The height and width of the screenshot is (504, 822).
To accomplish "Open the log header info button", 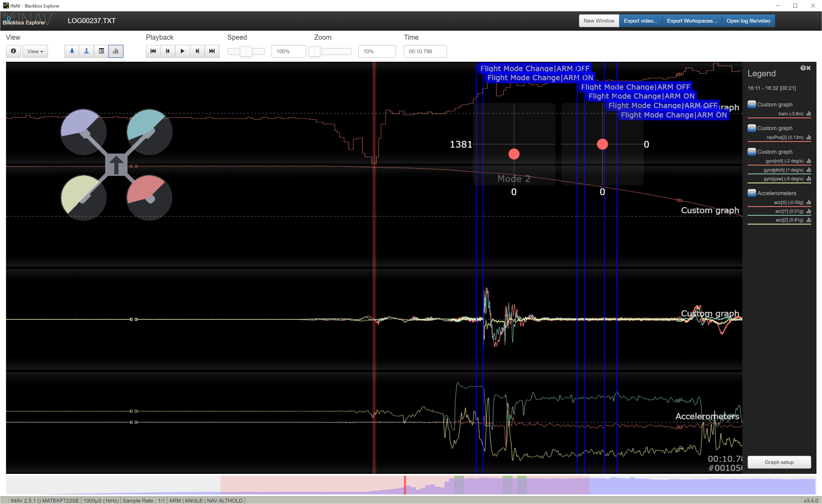I will 13,51.
